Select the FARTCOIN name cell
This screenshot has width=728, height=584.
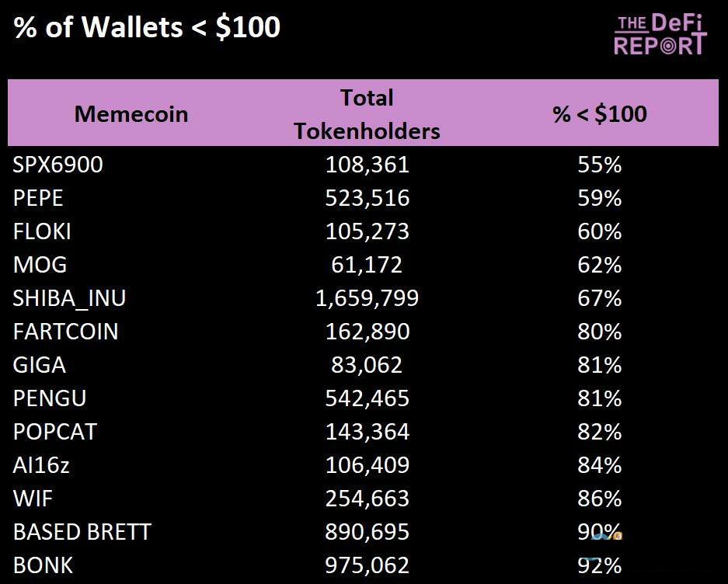66,332
